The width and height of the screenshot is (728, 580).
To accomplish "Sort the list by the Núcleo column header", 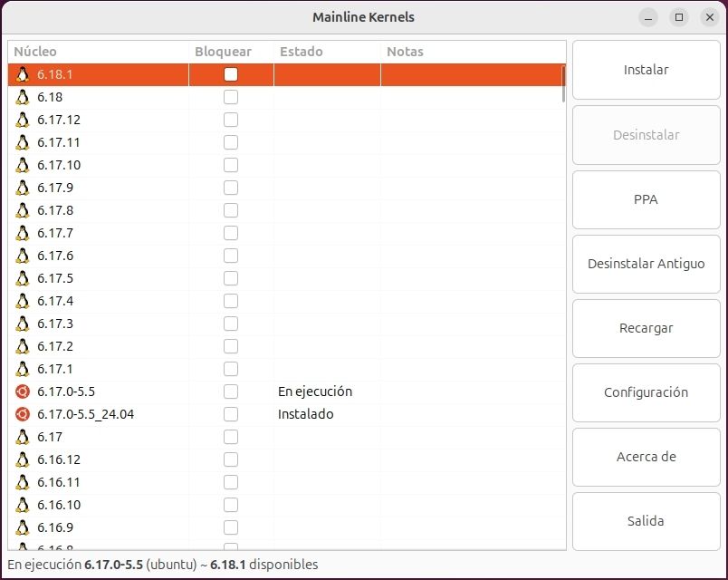I will 36,52.
